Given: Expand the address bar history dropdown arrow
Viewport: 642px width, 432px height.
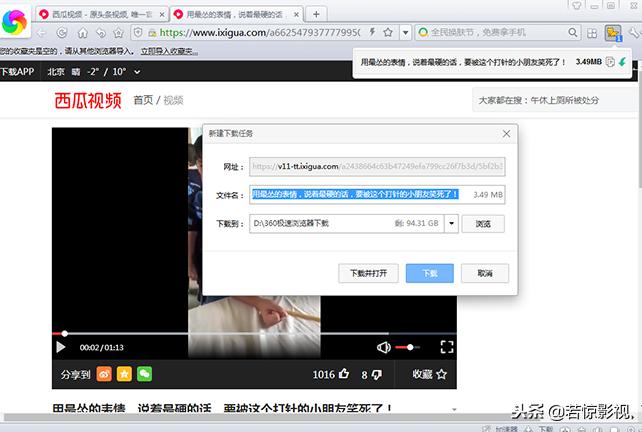Looking at the screenshot, I should pyautogui.click(x=405, y=32).
